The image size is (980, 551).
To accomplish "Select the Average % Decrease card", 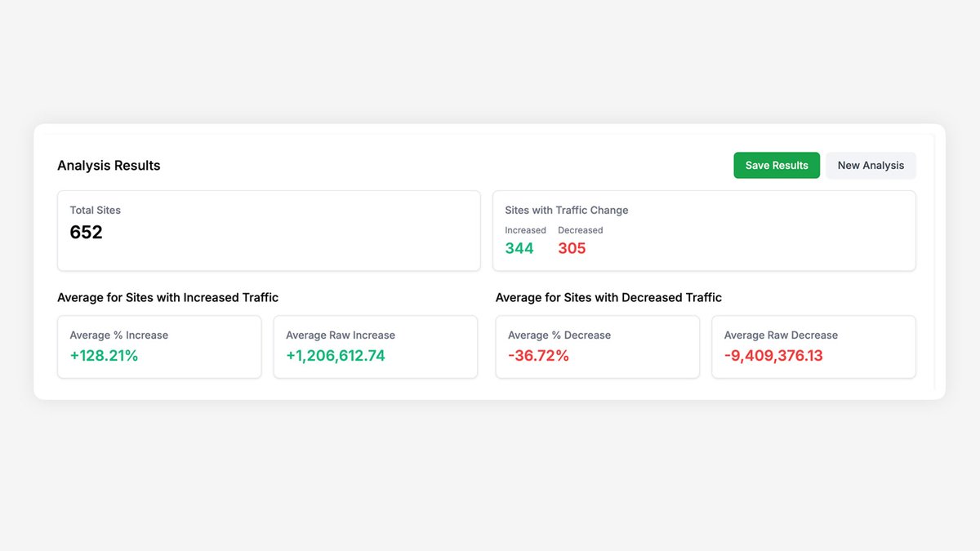I will tap(597, 347).
